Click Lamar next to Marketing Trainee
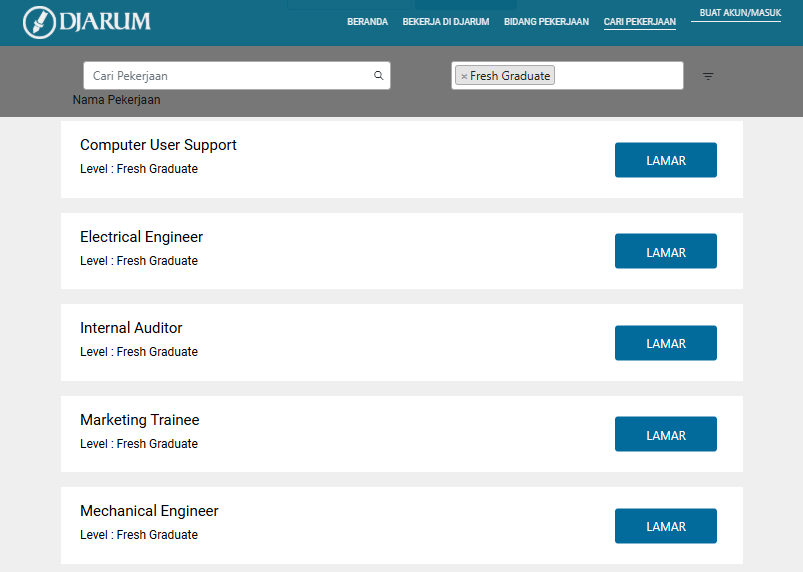This screenshot has height=572, width=803. click(665, 435)
